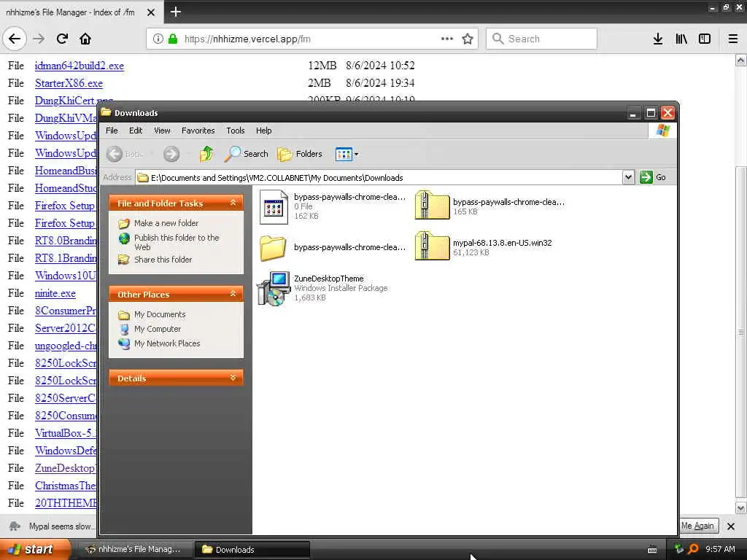Go back in the Mypal browser

tap(15, 39)
